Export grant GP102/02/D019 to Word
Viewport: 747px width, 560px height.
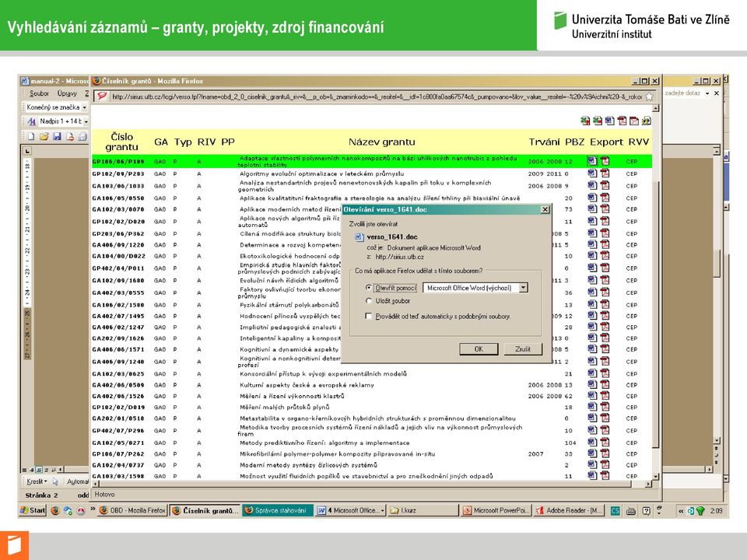click(x=592, y=407)
